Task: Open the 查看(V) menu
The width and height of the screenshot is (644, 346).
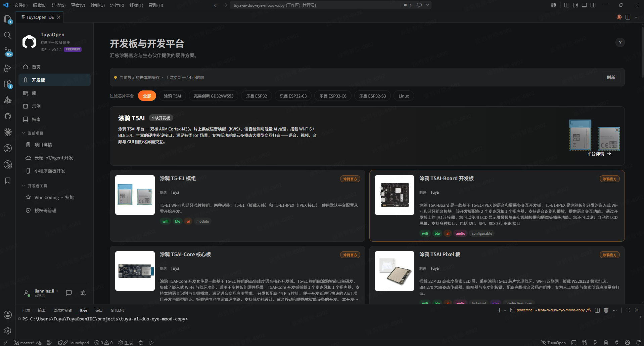Action: tap(78, 5)
